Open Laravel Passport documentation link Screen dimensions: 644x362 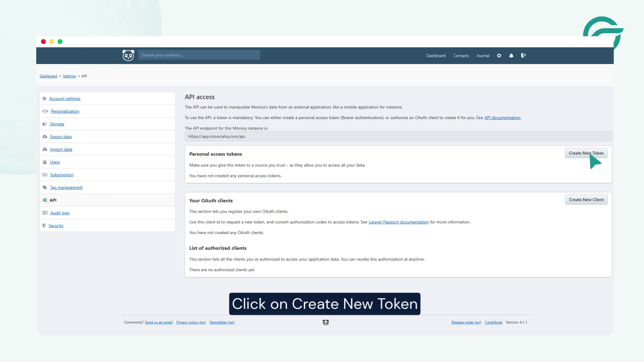(x=398, y=222)
